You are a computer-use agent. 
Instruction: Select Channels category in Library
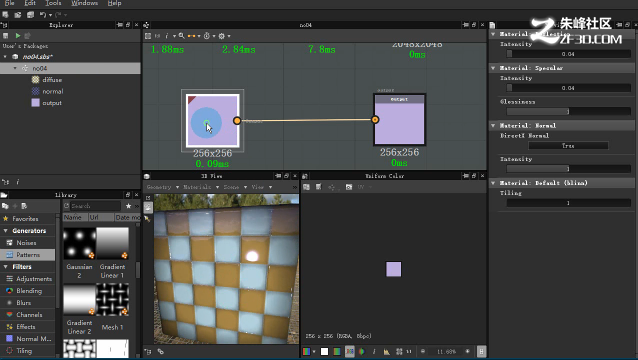click(29, 315)
